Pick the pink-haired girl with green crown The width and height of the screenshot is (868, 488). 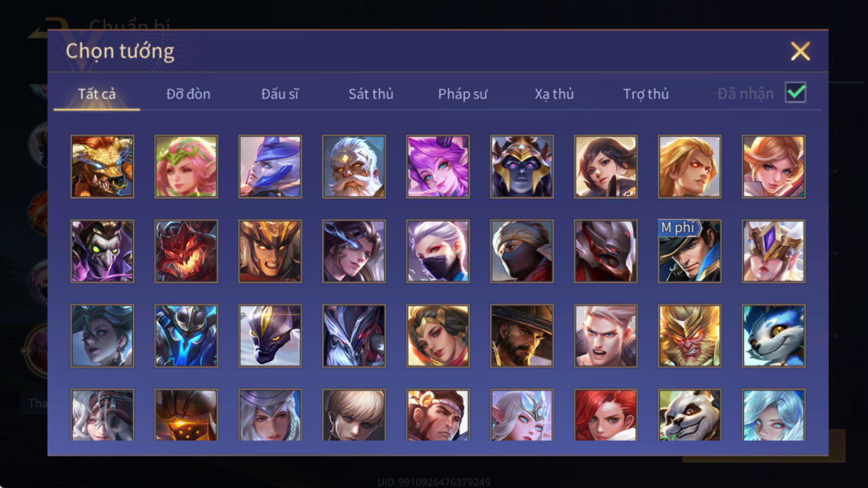[186, 167]
